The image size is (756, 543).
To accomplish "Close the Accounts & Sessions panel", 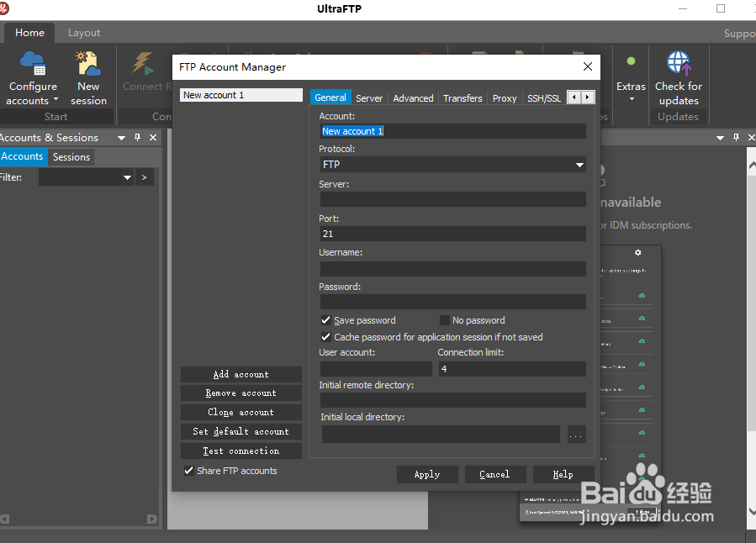I will pyautogui.click(x=153, y=137).
